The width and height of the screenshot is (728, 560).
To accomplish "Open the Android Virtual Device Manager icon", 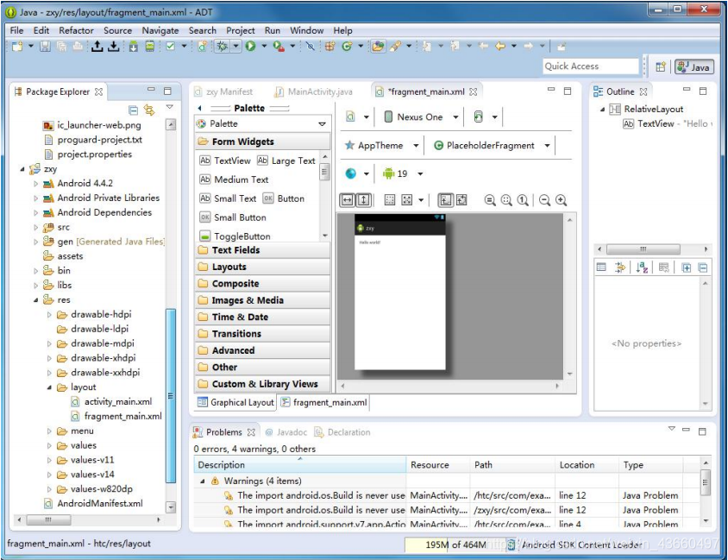I will 150,46.
